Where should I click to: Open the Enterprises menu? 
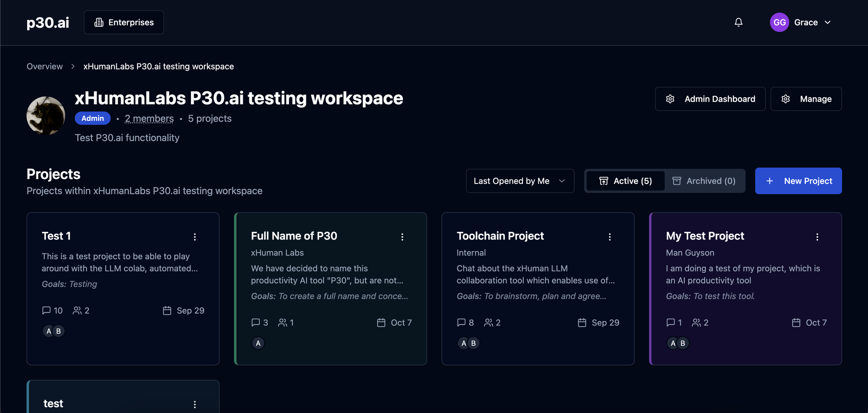pyautogui.click(x=124, y=22)
